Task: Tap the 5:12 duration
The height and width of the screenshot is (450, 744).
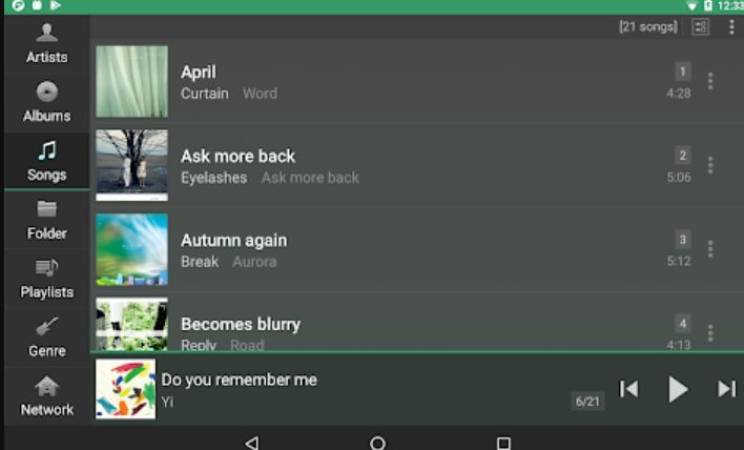Action: pyautogui.click(x=679, y=261)
